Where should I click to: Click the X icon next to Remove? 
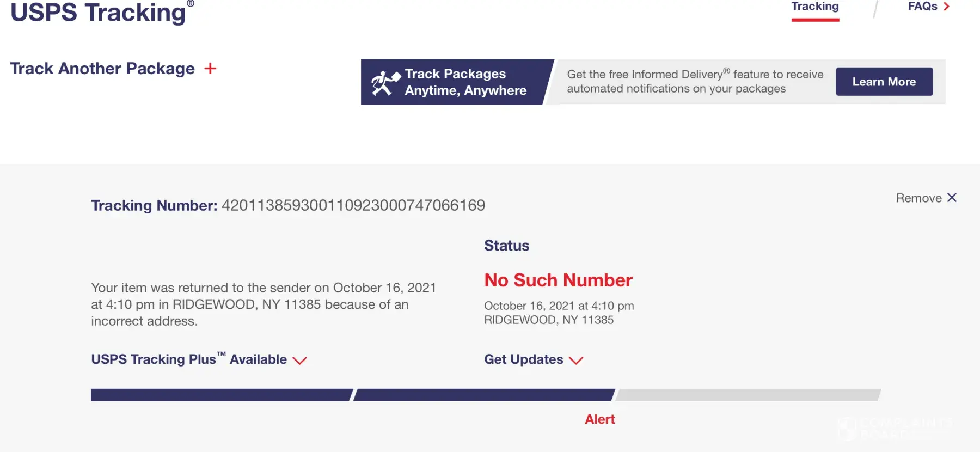[x=952, y=198]
